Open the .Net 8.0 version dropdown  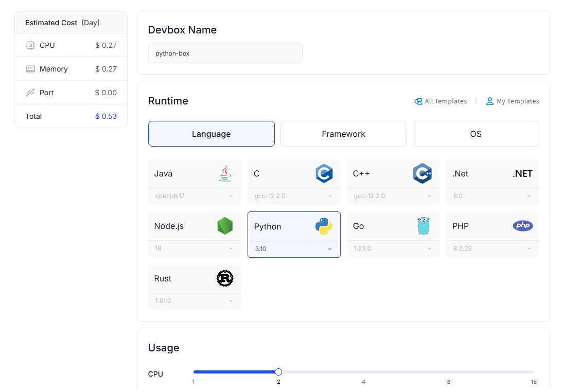[x=492, y=196]
